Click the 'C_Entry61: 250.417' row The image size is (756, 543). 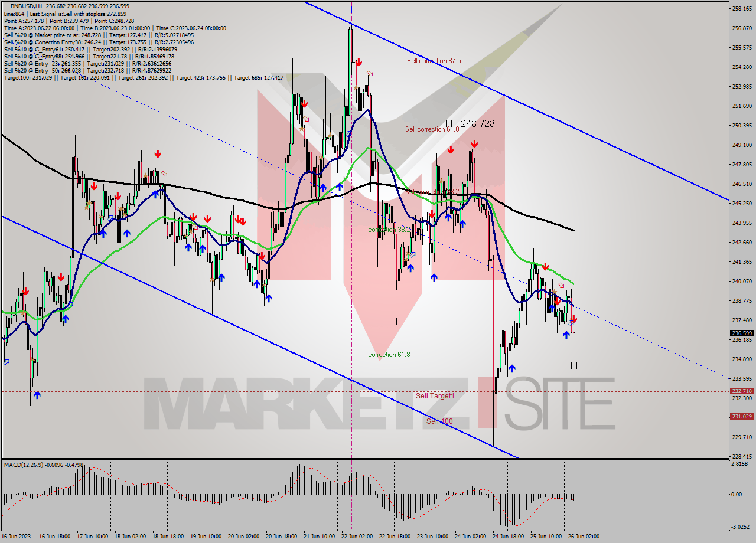click(x=90, y=49)
